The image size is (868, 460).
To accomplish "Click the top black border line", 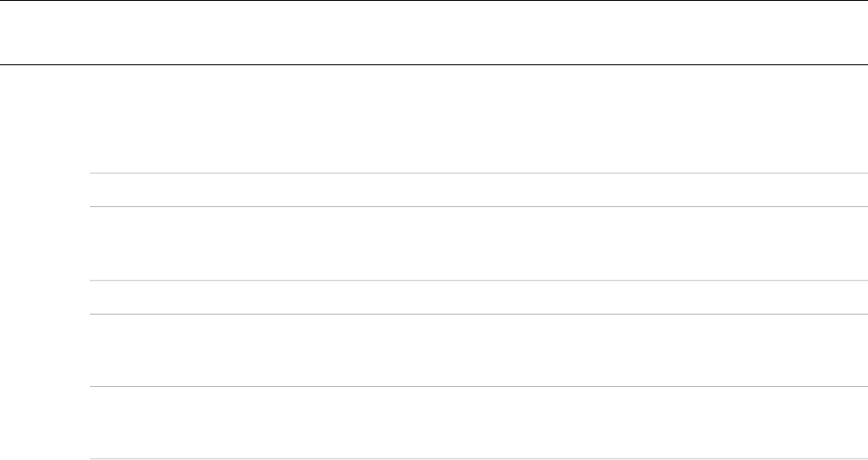I will (434, 1).
